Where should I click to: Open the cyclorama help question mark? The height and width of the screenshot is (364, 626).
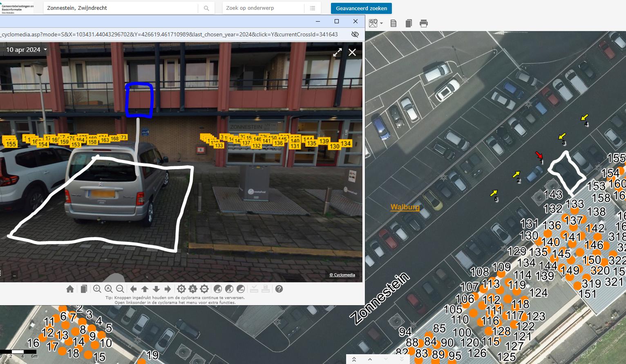tap(279, 289)
